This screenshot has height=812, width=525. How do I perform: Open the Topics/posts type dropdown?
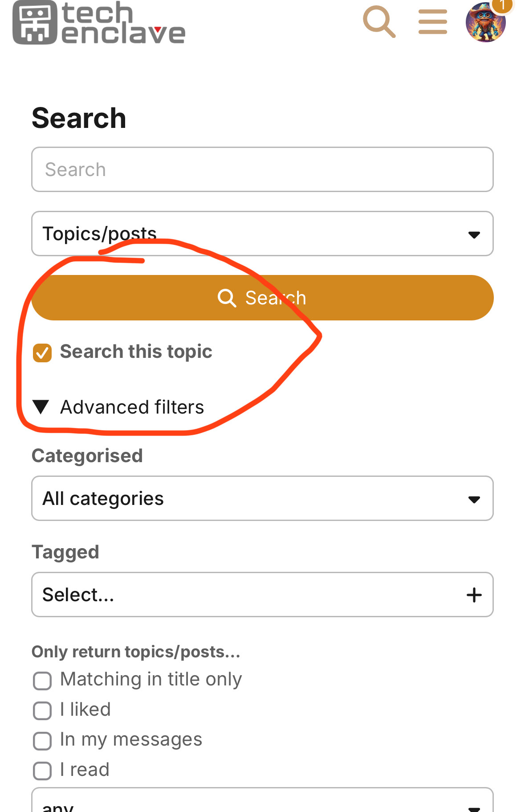click(262, 234)
